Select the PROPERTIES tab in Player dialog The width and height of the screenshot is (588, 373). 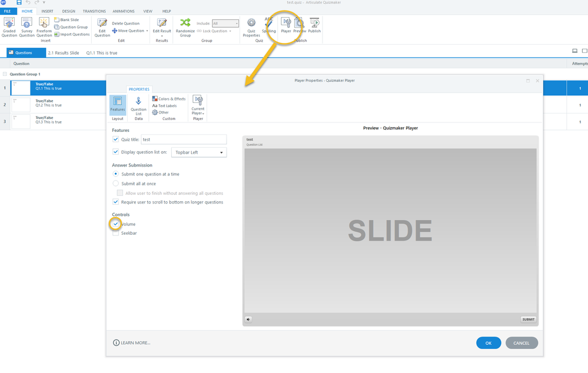[x=139, y=89]
